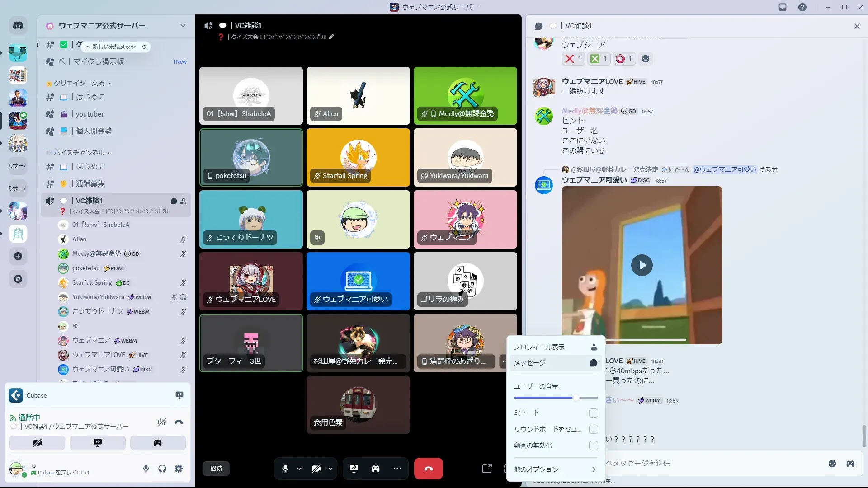The image size is (868, 488).
Task: Toggle headphone deafen icon in user panel
Action: 162,469
